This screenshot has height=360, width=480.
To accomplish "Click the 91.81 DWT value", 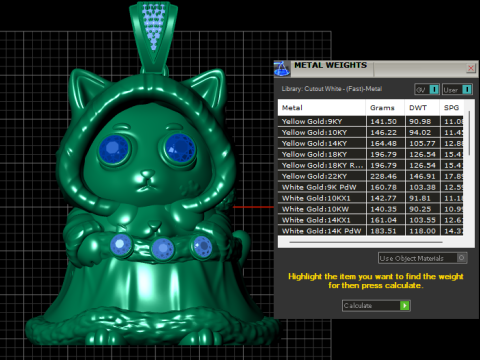I will 420,198.
